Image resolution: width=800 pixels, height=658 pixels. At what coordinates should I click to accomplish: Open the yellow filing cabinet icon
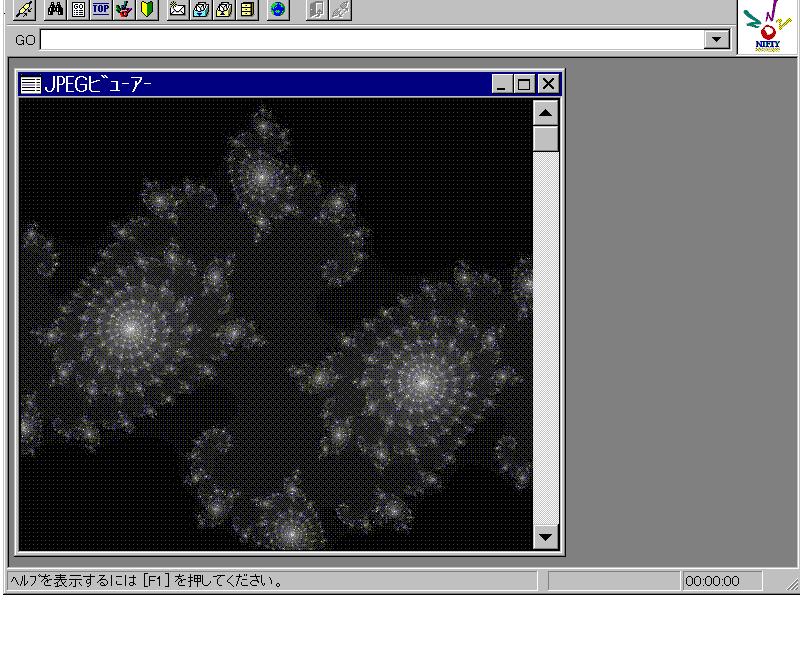pos(245,11)
